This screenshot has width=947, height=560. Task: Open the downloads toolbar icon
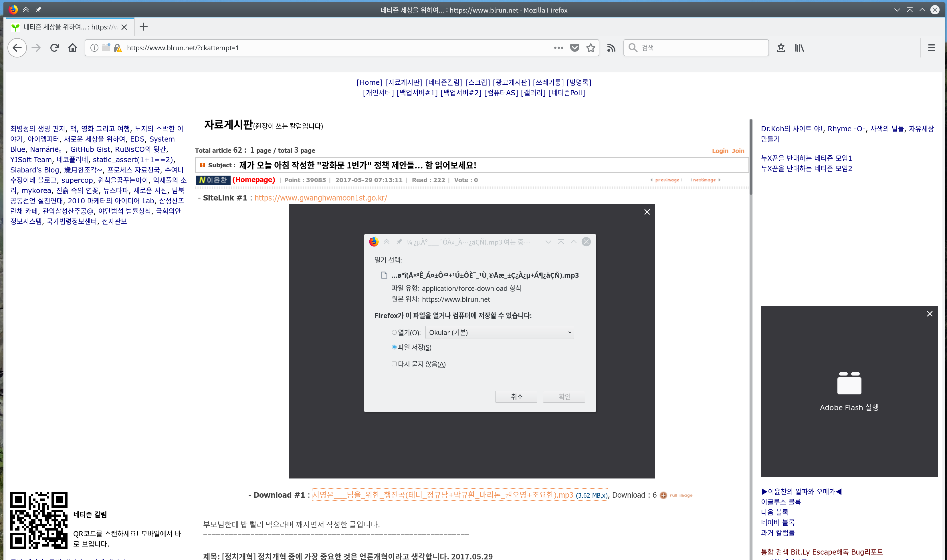tap(781, 48)
